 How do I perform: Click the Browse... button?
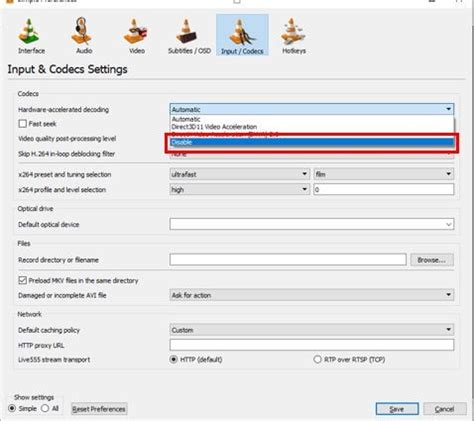[432, 260]
